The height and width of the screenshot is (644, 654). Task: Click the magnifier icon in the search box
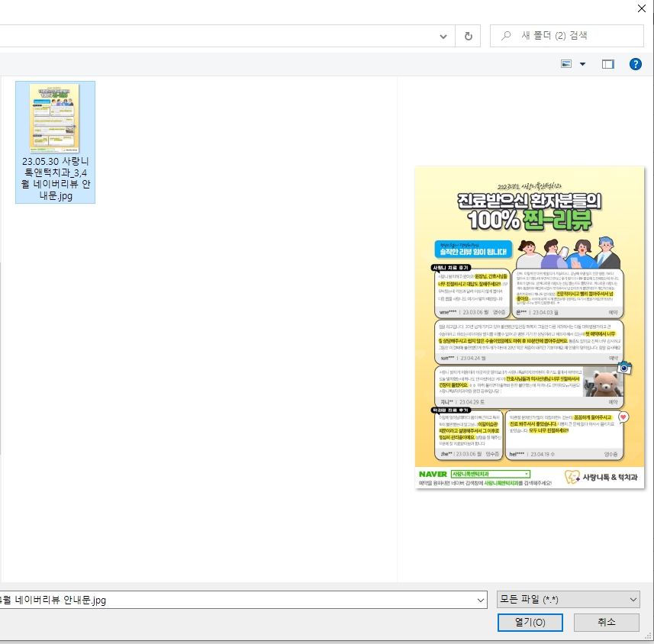pyautogui.click(x=505, y=36)
